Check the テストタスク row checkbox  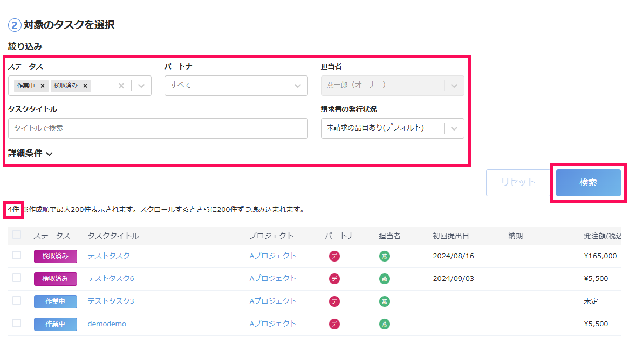tap(16, 256)
